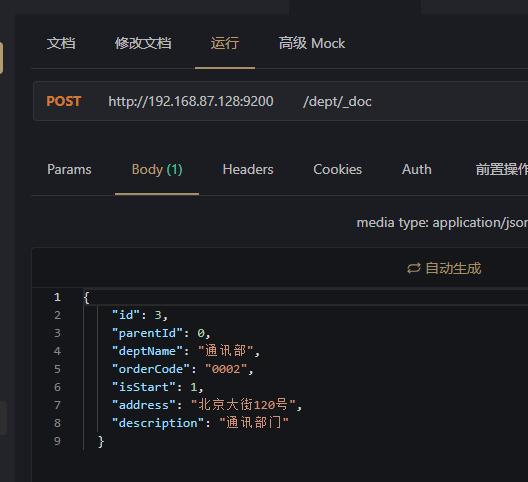The height and width of the screenshot is (482, 528).
Task: Click the closing brace on line 9
Action: click(101, 441)
